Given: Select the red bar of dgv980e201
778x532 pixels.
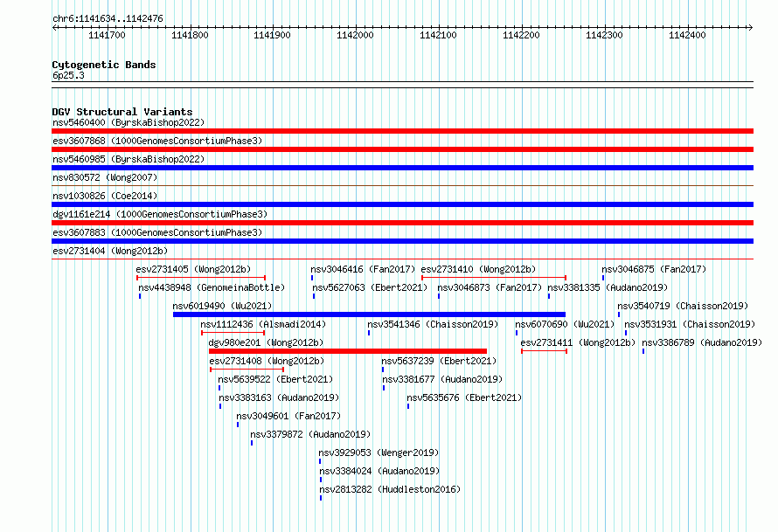Looking at the screenshot, I should pos(348,351).
